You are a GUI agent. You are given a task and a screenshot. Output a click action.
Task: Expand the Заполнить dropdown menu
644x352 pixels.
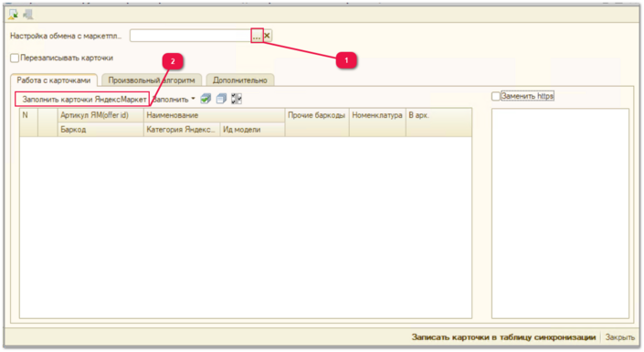point(174,100)
